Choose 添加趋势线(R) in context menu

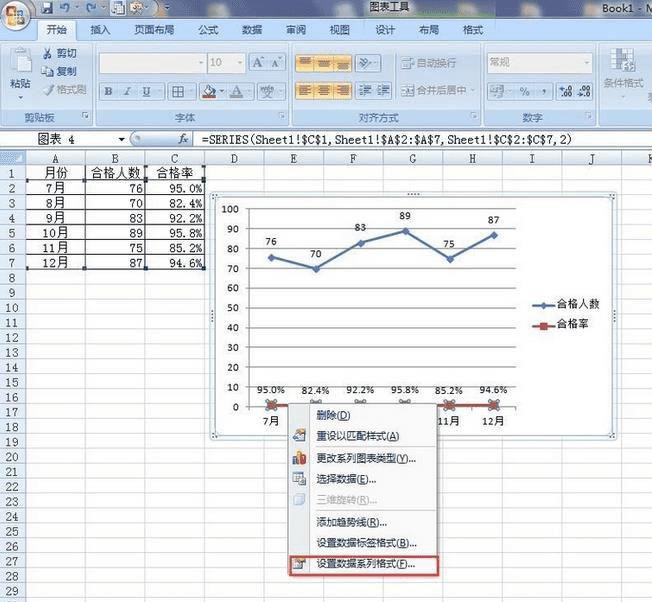click(x=363, y=522)
